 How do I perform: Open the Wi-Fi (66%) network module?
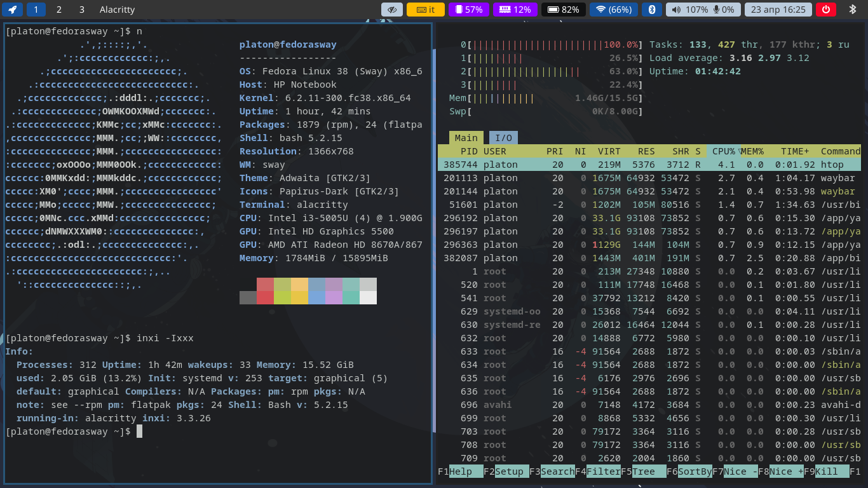(613, 10)
